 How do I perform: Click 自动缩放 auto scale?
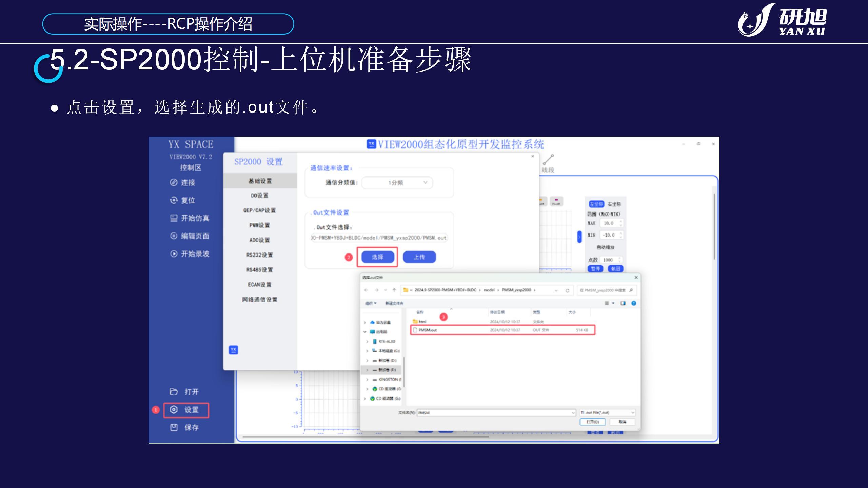tap(606, 247)
